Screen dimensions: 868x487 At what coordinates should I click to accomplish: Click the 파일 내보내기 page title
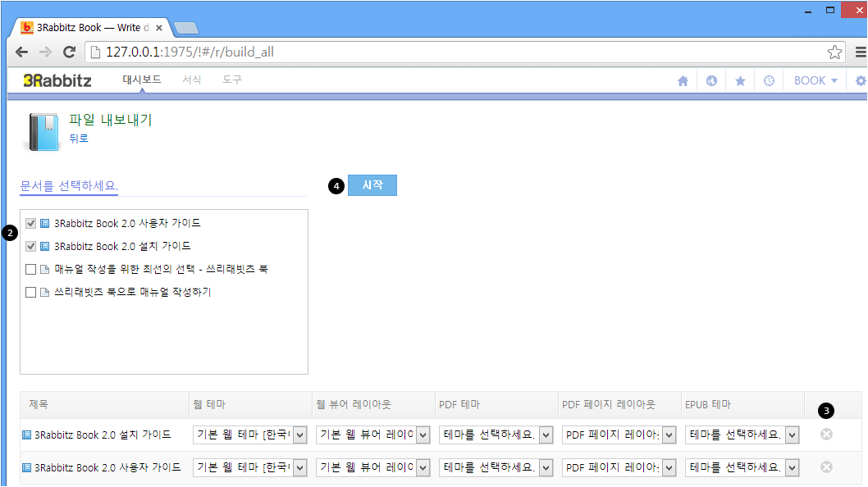(x=111, y=120)
